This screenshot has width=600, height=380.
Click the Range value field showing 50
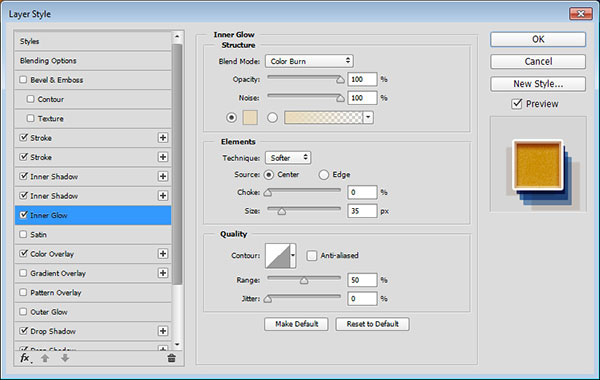click(362, 280)
